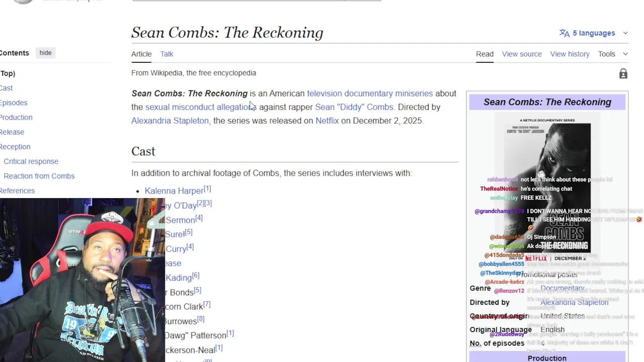Screen dimensions: 644x362
Task: Expand the 5 languages dropdown arrow
Action: (625, 33)
